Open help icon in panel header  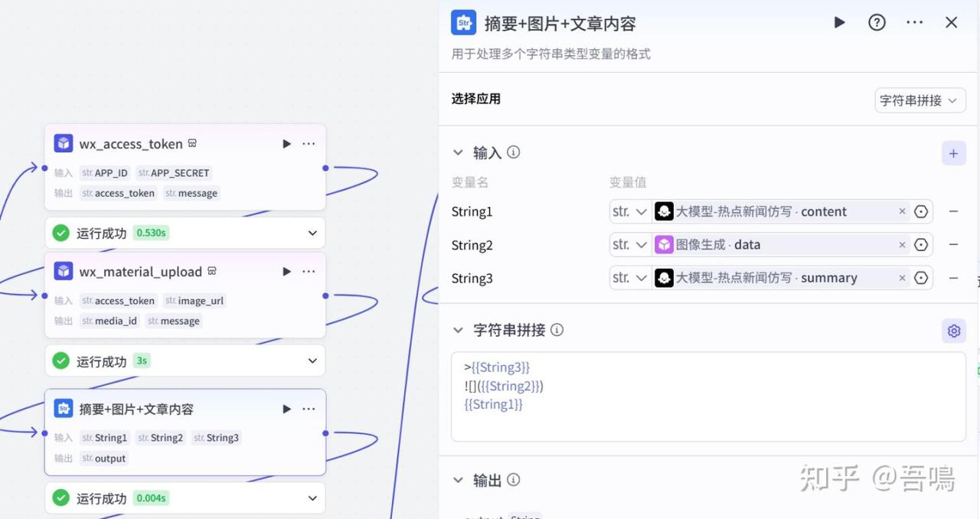(x=877, y=23)
